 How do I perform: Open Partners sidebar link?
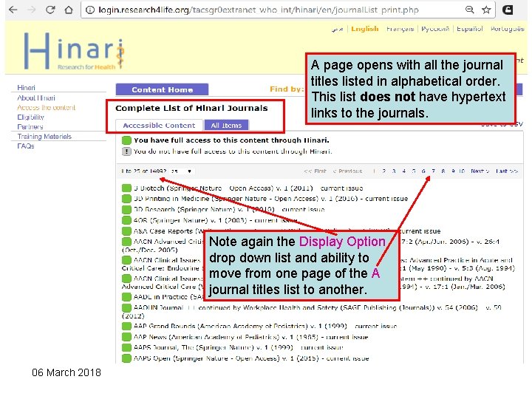pyautogui.click(x=30, y=126)
